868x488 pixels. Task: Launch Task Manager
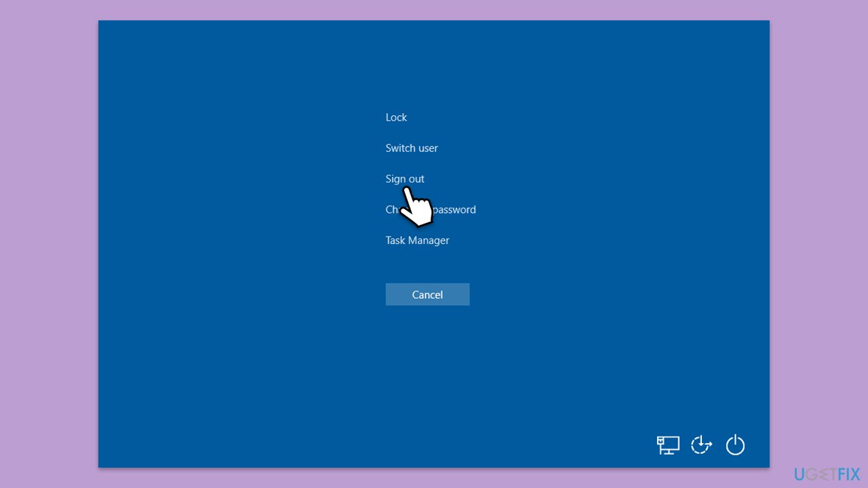(417, 241)
